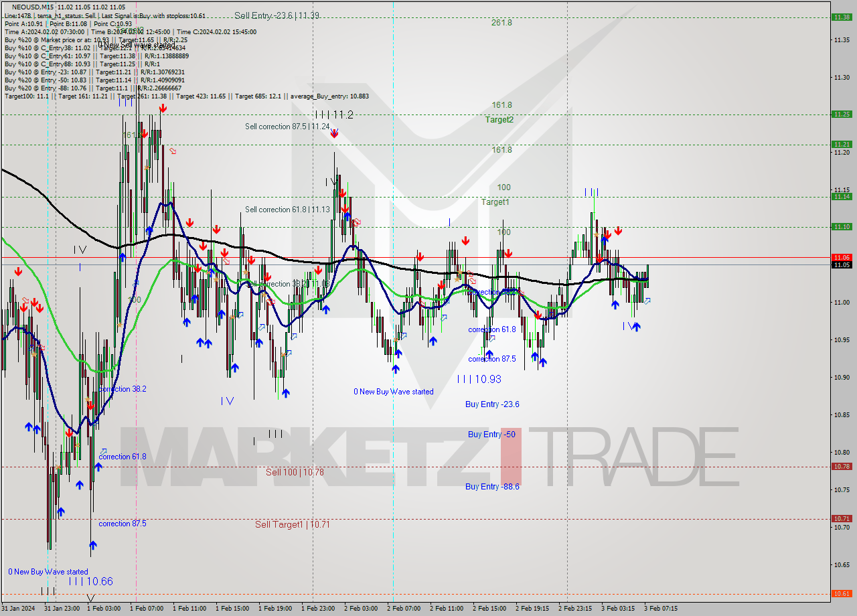The width and height of the screenshot is (857, 616).
Task: Click the '3 Feb 07:15' time axis label
Action: point(661,609)
